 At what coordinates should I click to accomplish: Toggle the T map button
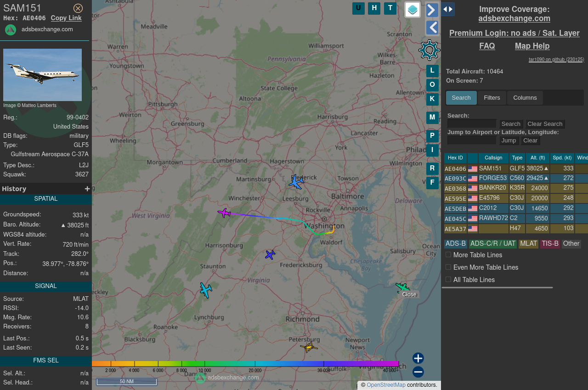click(390, 8)
